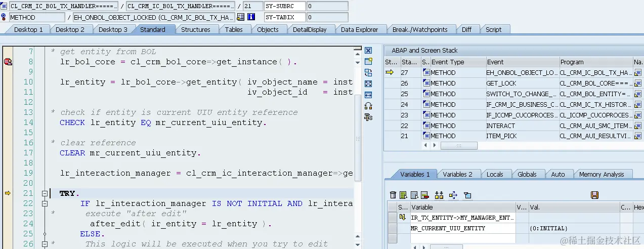Open the Diff tab
This screenshot has width=644, height=249.
(x=466, y=29)
